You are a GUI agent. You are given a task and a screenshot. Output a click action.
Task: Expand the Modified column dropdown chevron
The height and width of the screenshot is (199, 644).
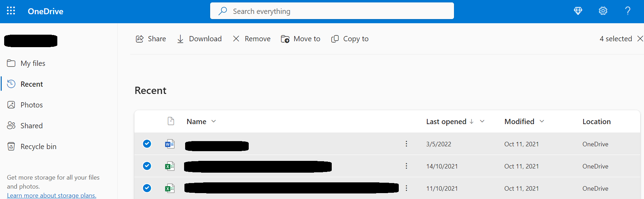point(542,121)
